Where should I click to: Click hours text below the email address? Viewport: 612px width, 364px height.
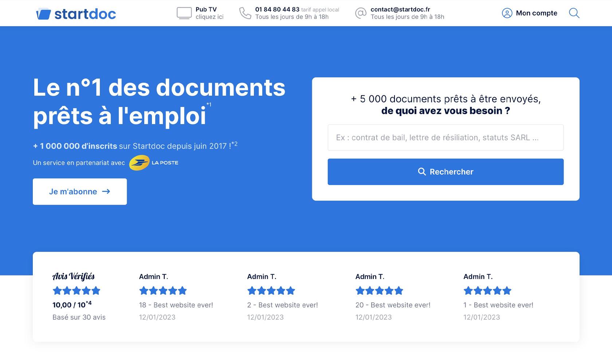pyautogui.click(x=407, y=17)
